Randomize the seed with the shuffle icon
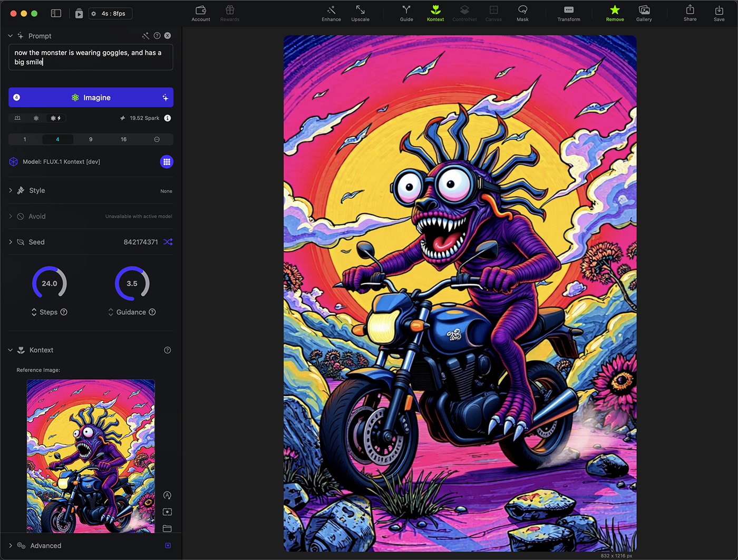This screenshot has width=738, height=560. click(168, 242)
